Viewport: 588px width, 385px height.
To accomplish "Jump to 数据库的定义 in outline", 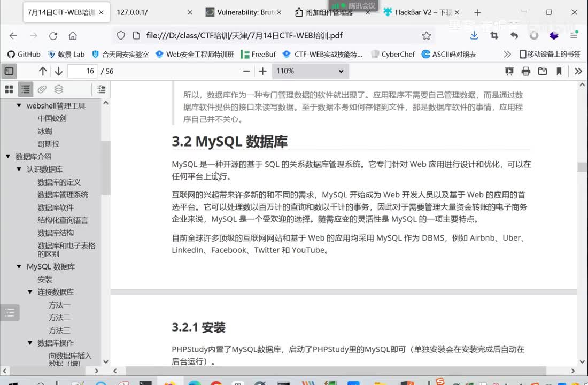I will coord(59,182).
